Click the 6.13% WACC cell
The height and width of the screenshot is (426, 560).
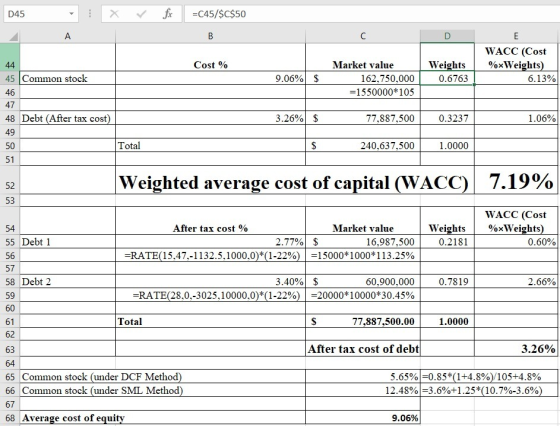point(516,78)
